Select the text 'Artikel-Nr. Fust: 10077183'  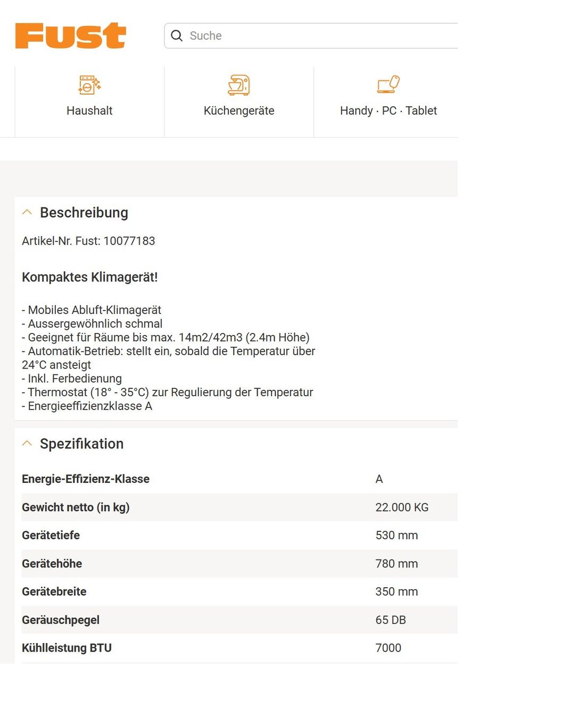88,241
